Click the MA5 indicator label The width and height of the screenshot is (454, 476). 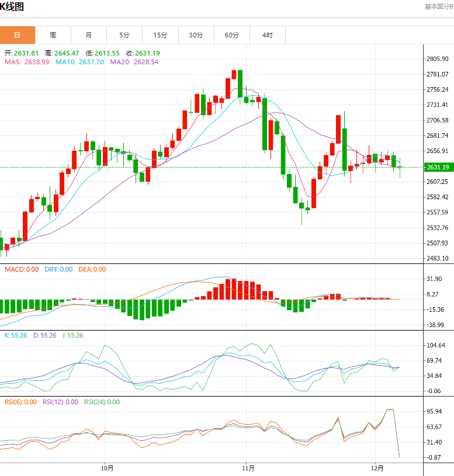(27, 62)
